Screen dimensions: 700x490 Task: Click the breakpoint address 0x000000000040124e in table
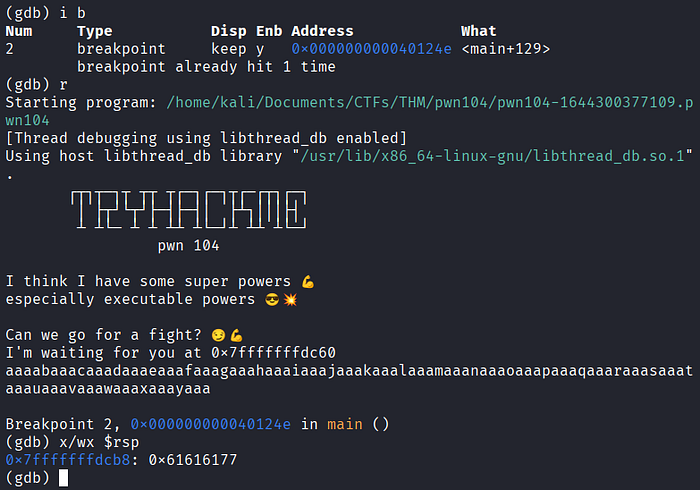[x=371, y=49]
